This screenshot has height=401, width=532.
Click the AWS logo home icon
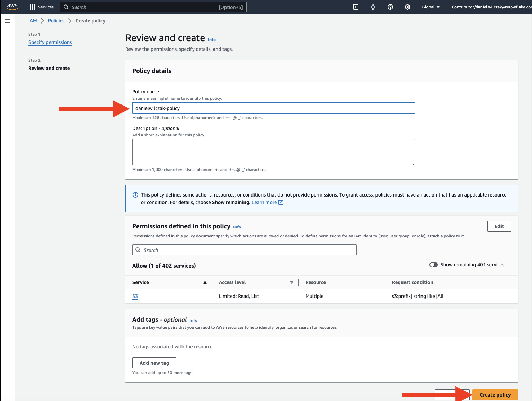[12, 7]
